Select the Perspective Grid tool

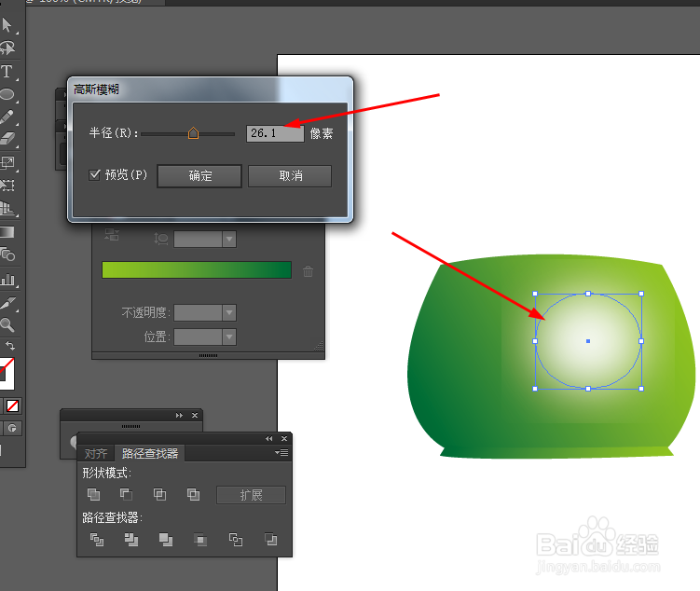[7, 209]
